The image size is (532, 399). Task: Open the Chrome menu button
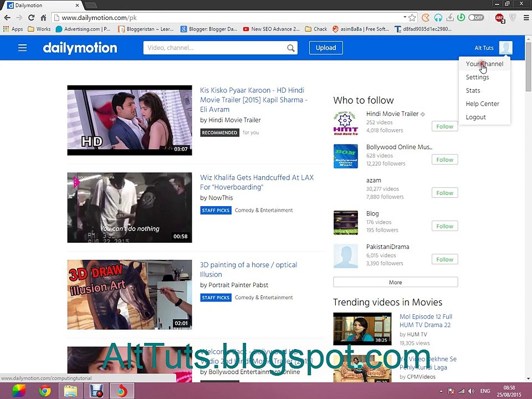[x=526, y=18]
